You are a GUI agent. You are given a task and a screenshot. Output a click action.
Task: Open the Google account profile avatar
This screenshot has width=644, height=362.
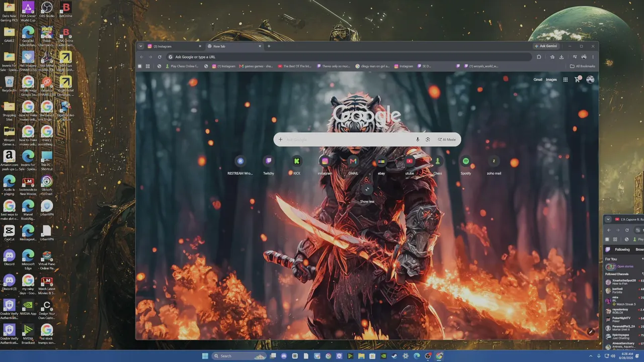pos(590,79)
